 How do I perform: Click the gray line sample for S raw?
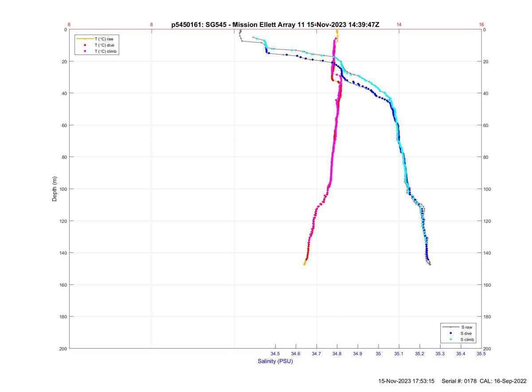pyautogui.click(x=450, y=327)
